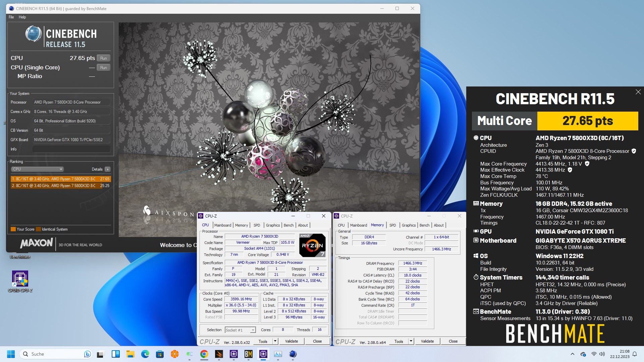This screenshot has height=362, width=644.
Task: Click Validate in left CPU-Z window
Action: coord(291,341)
